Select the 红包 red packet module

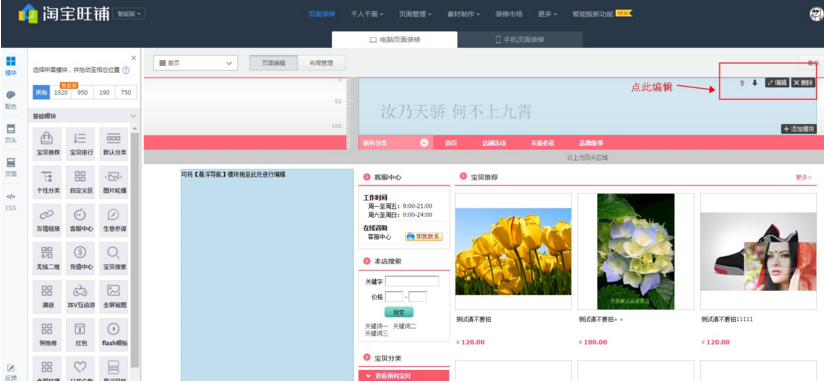tap(80, 334)
